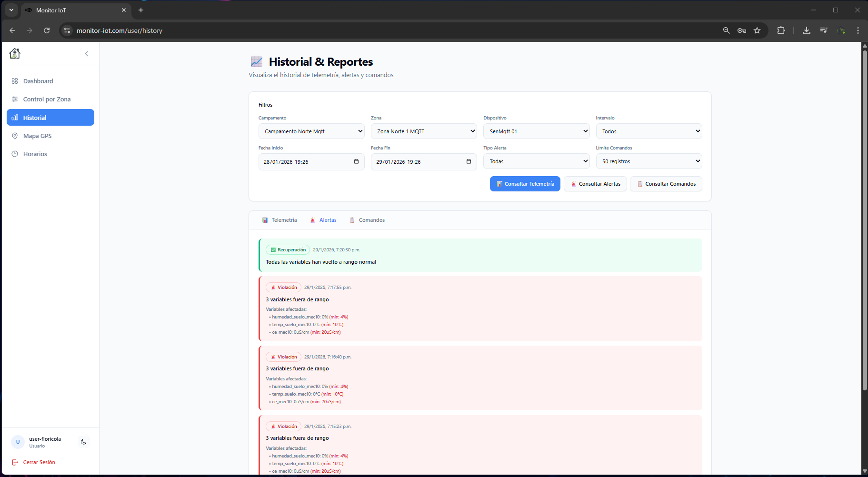This screenshot has height=477, width=868.
Task: Toggle dark mode with the moon icon
Action: pos(83,442)
